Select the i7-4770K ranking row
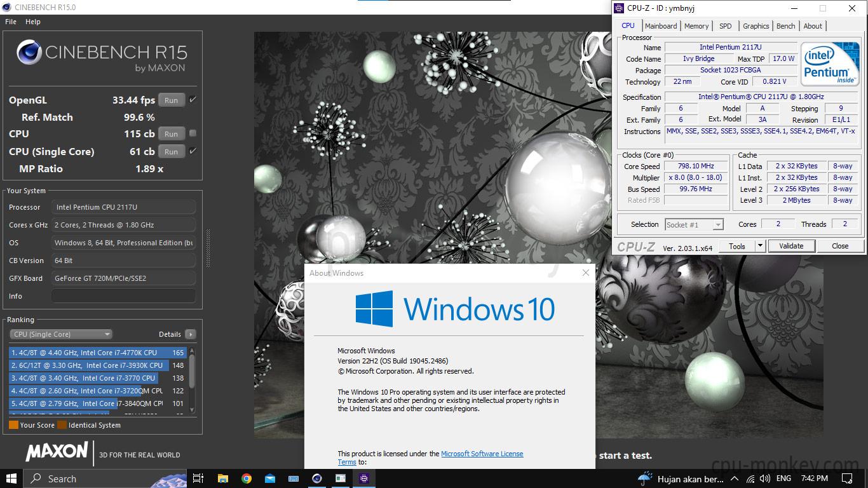Screen dimensions: 868x488 tap(97, 353)
